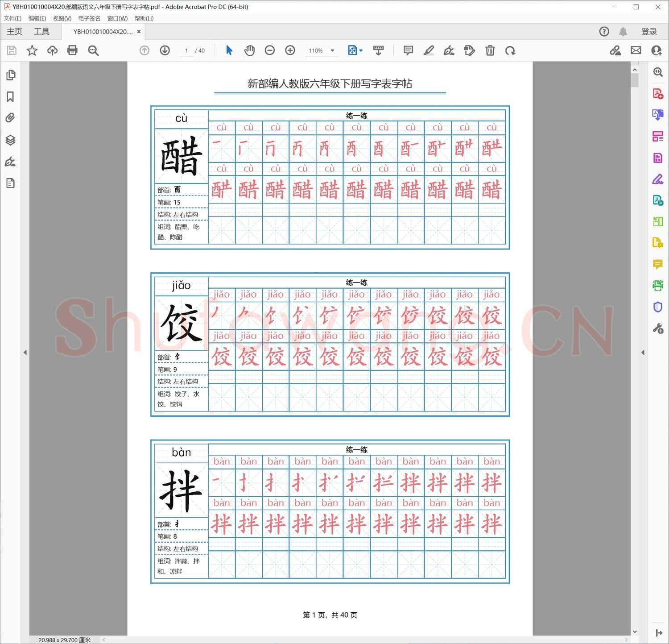The width and height of the screenshot is (669, 644).
Task: Open the attachments paperclip panel
Action: coord(10,118)
